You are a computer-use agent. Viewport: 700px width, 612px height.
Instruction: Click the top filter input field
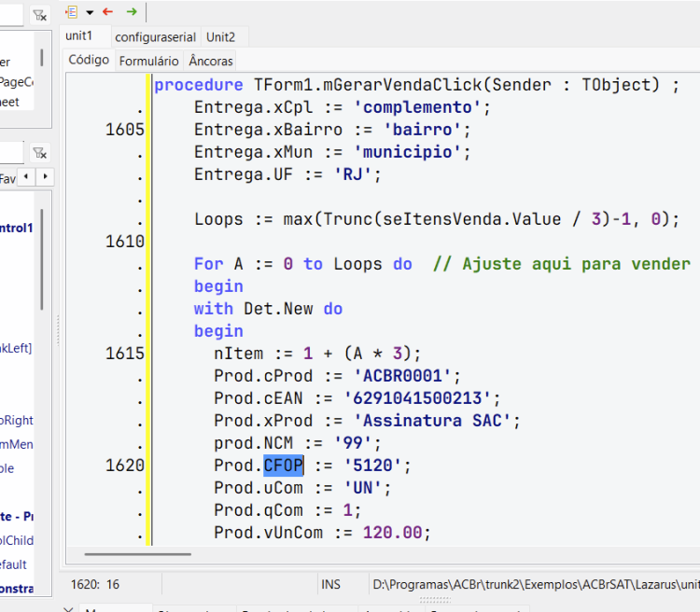click(x=11, y=16)
